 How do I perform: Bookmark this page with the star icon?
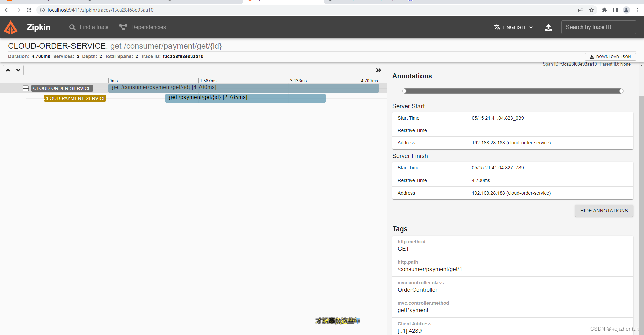point(591,10)
